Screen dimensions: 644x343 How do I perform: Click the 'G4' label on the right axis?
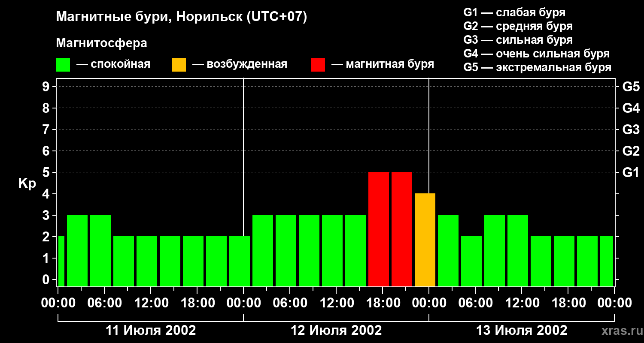(x=631, y=108)
